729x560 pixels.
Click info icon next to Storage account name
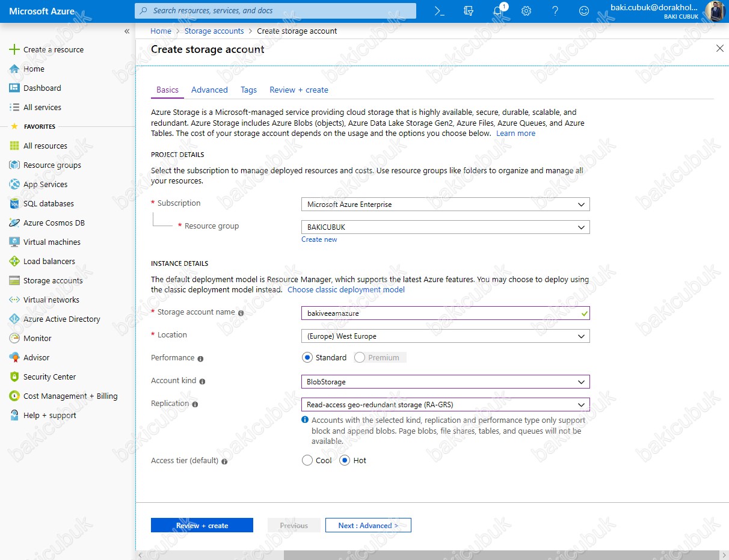click(x=241, y=313)
